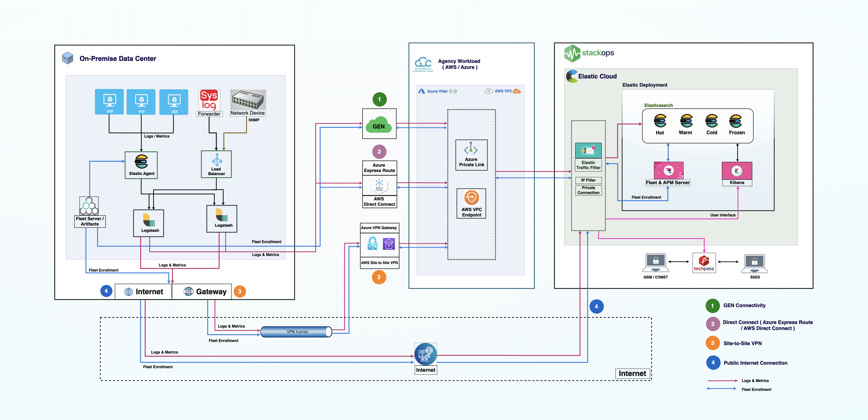
Task: Select the Cold Elasticsearch node icon
Action: point(711,120)
